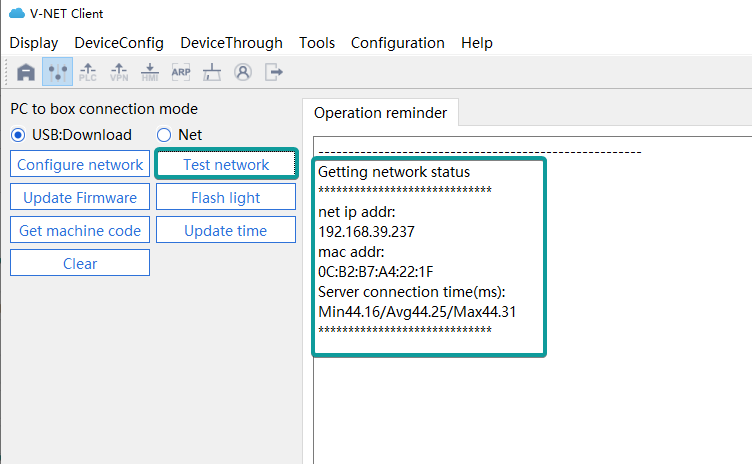
Task: Click the Server connection time(ms) label
Action: [411, 292]
